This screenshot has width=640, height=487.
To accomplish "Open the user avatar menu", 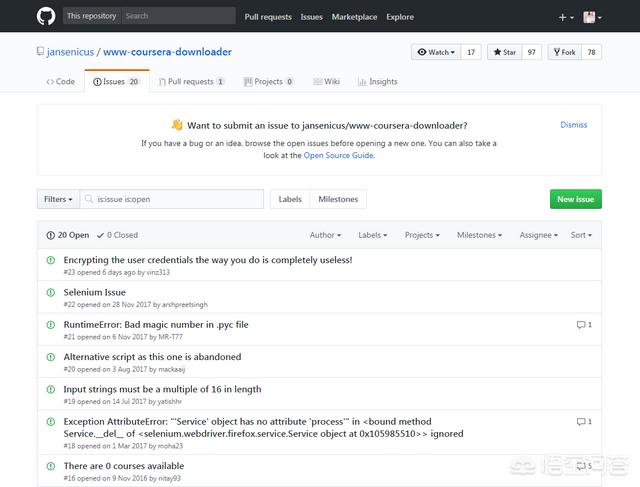I will point(592,17).
